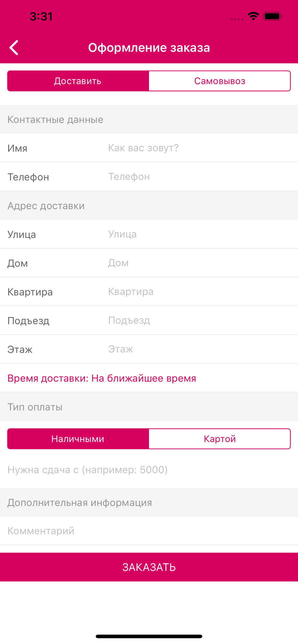Click the Этаж floor field
The image size is (298, 644).
click(200, 349)
